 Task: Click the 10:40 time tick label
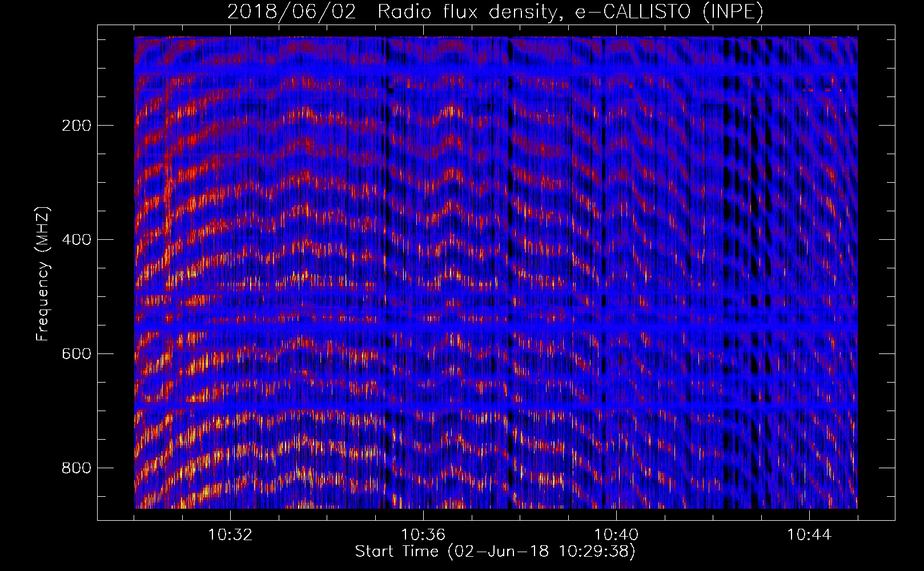coord(616,535)
